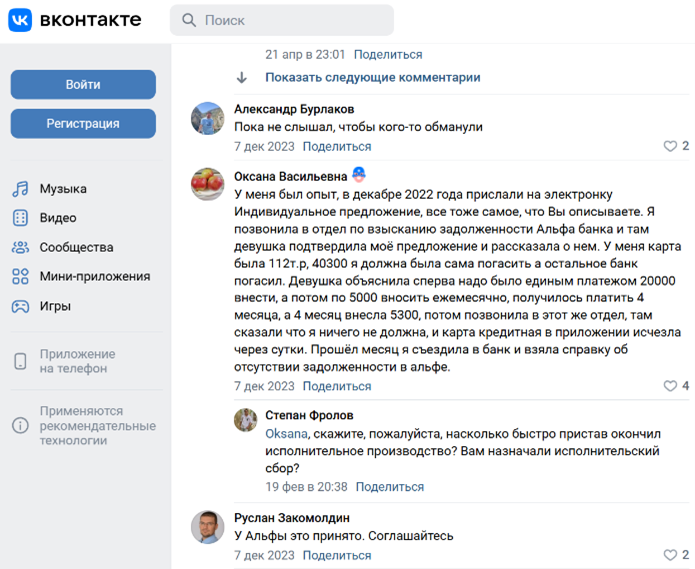Like Оксана Васильевна's comment
695x569 pixels.
(x=670, y=386)
